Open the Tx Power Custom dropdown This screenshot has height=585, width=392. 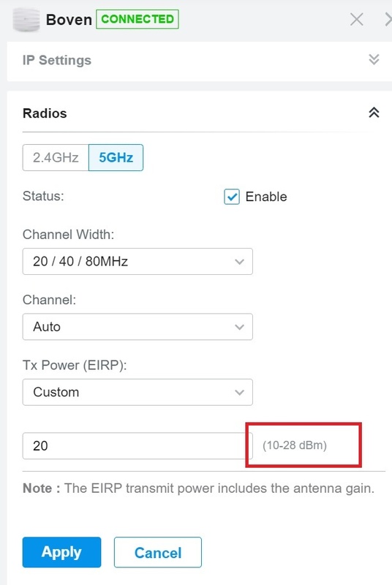click(137, 392)
